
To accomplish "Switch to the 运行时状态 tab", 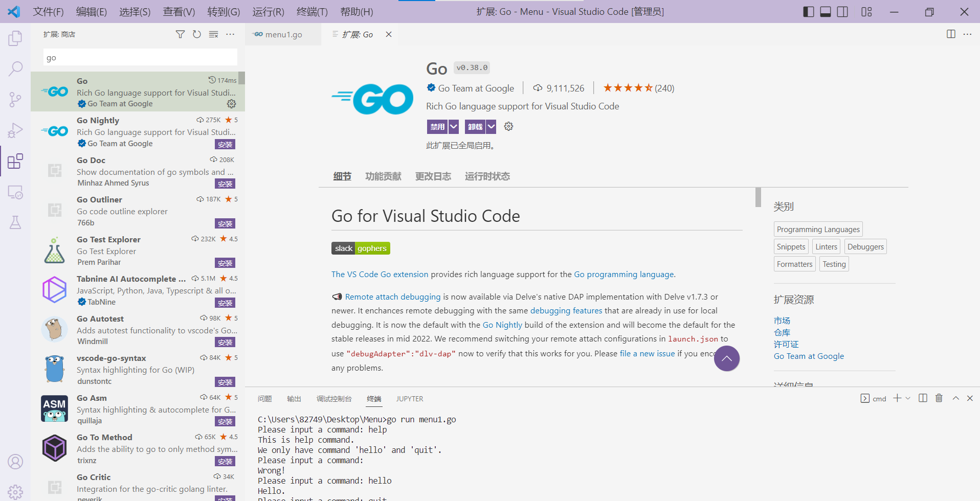I will (487, 176).
